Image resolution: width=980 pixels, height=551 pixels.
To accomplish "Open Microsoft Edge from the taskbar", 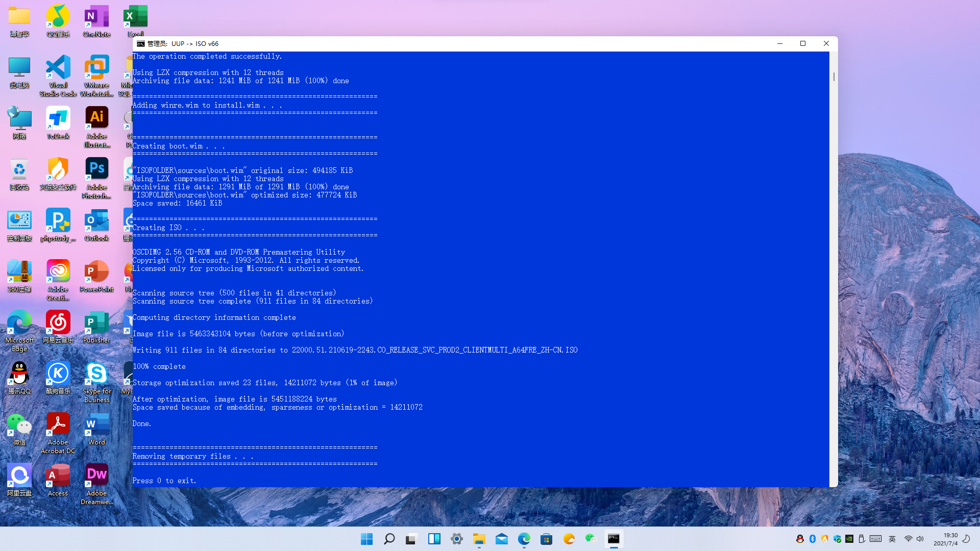I will tap(524, 539).
